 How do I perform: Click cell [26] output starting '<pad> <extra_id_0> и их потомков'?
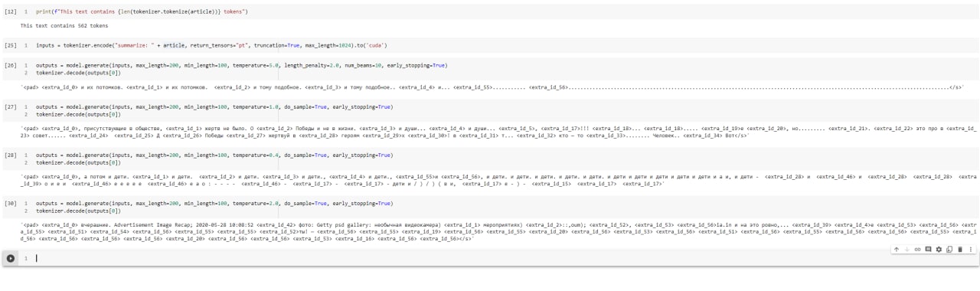493,87
